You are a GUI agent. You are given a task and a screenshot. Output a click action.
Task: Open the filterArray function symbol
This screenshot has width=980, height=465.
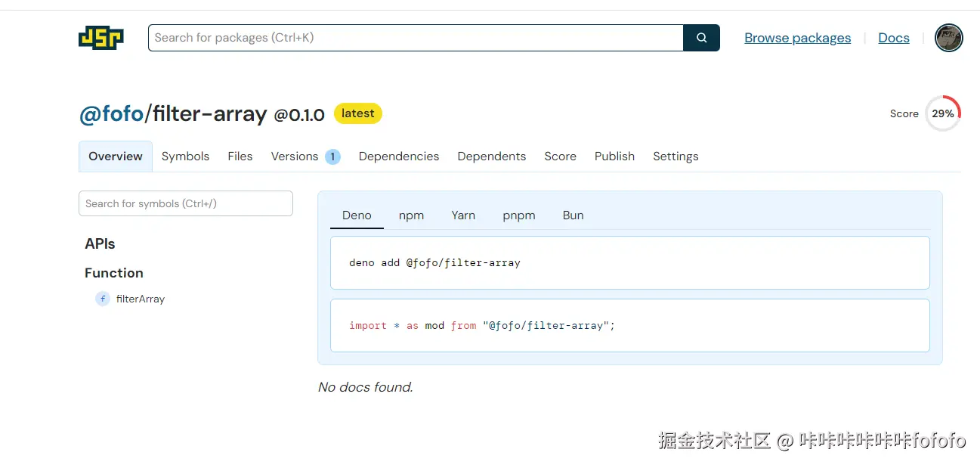coord(141,299)
